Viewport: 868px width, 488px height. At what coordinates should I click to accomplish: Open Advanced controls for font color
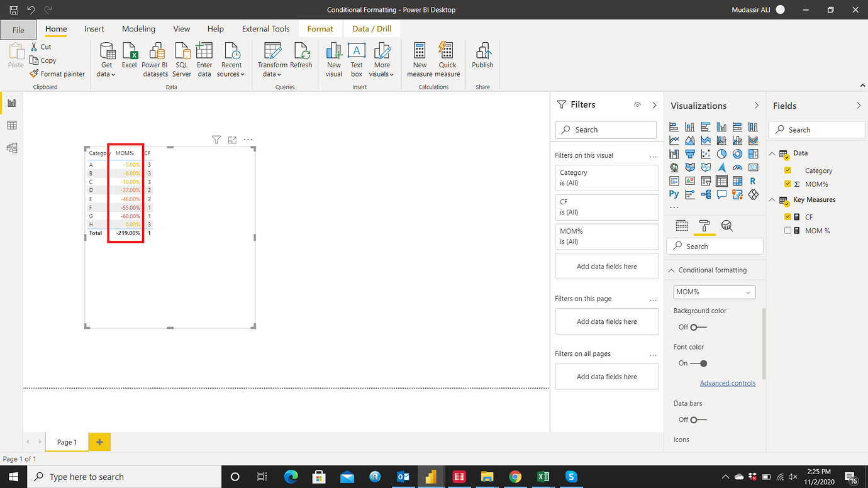pyautogui.click(x=728, y=382)
